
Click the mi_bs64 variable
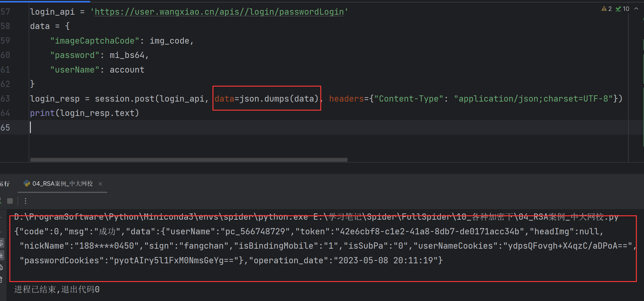[x=127, y=55]
